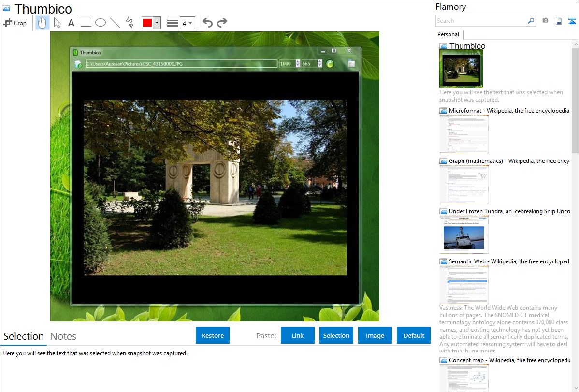This screenshot has width=579, height=392.
Task: Pick the rectangle shape tool
Action: pos(86,23)
